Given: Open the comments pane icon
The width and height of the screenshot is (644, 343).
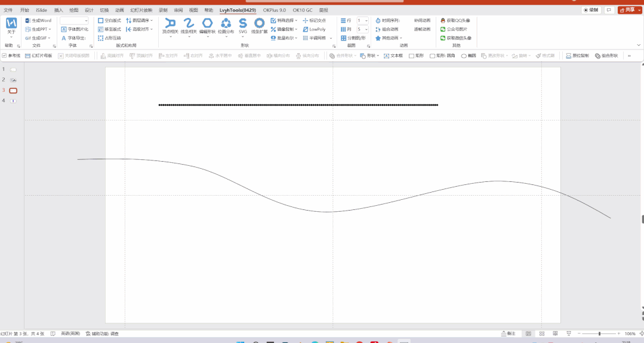Looking at the screenshot, I should click(609, 10).
